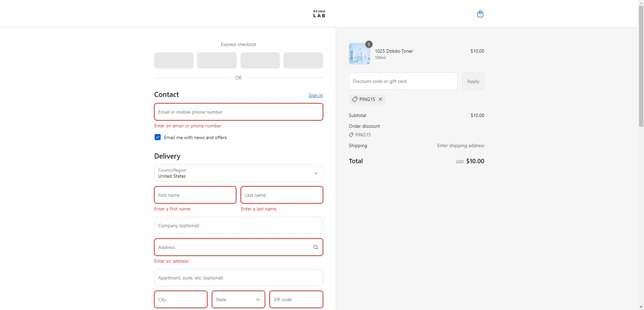This screenshot has height=310, width=644.
Task: Open the State dropdown
Action: click(x=238, y=299)
